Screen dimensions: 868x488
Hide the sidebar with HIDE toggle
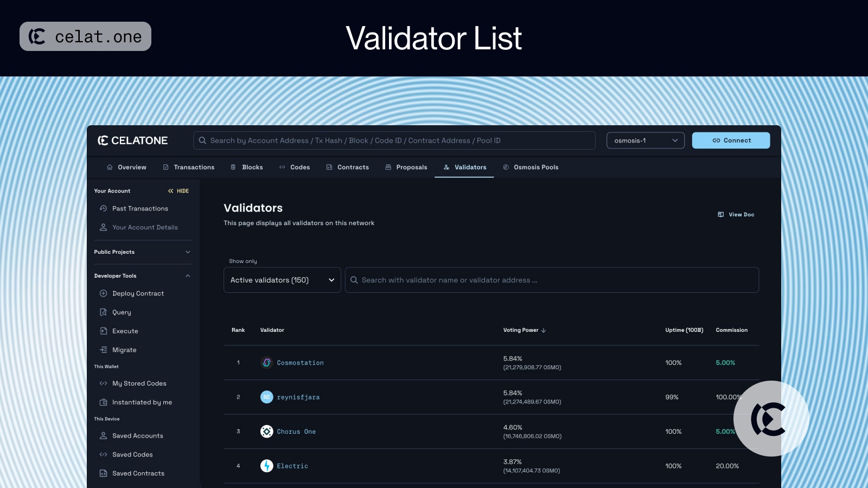point(178,191)
